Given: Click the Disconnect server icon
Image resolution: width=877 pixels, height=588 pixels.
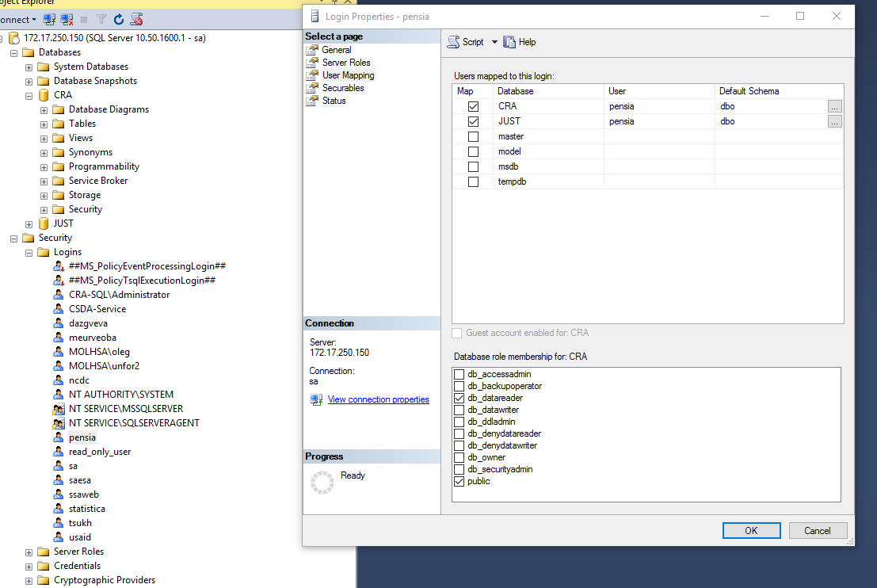Looking at the screenshot, I should [67, 19].
